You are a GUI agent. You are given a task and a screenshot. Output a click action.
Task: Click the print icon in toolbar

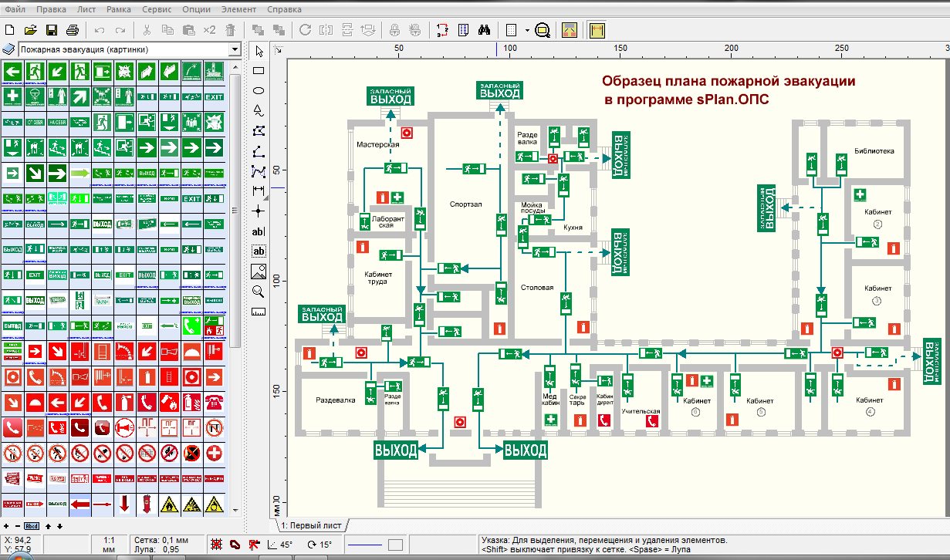[73, 31]
